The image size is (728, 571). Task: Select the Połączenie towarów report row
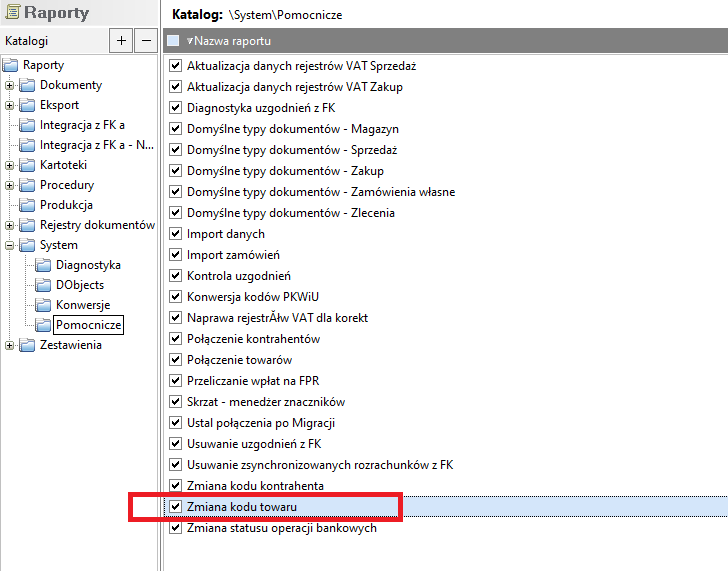[239, 360]
